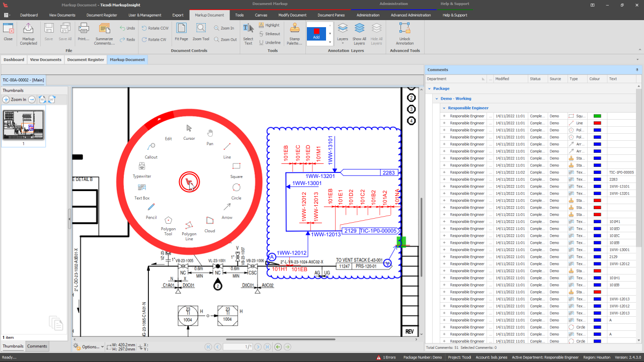Click the Markup Completed button

28,34
